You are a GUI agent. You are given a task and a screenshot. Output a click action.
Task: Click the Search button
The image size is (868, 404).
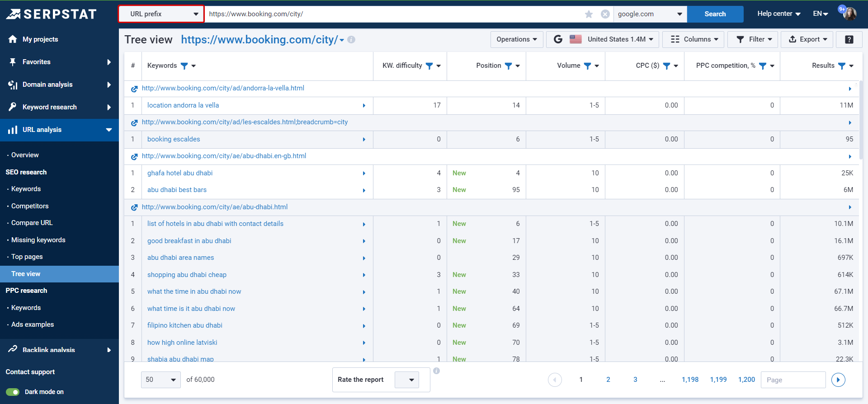click(715, 14)
